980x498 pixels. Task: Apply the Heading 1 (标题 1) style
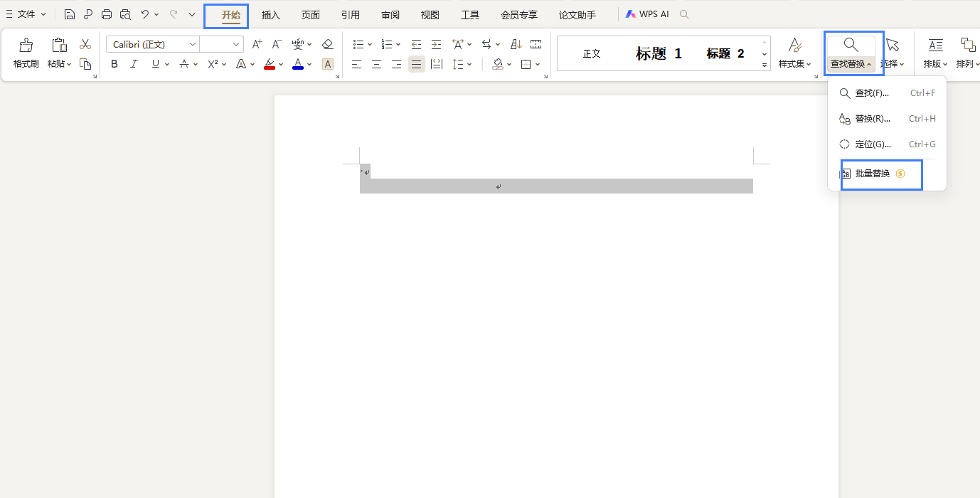pos(659,53)
